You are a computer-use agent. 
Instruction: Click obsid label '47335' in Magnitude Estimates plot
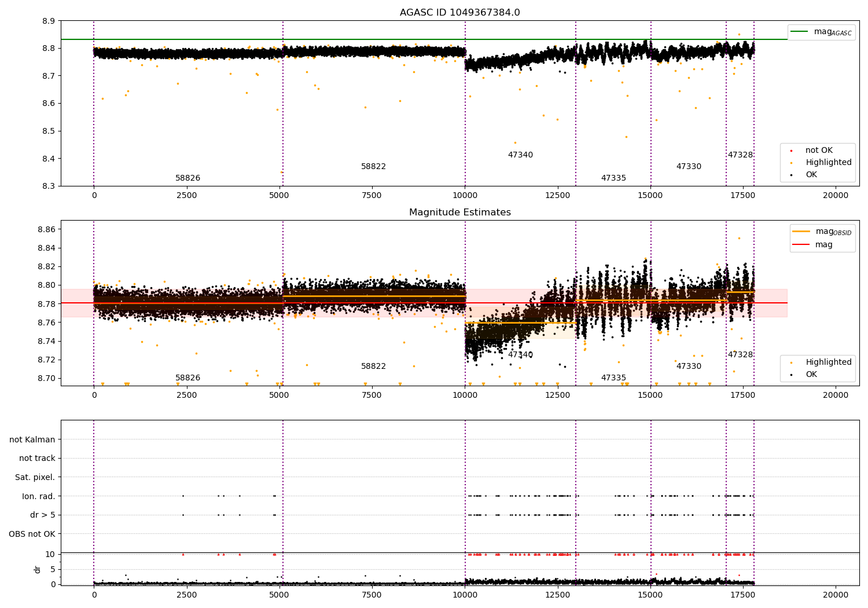click(x=613, y=378)
